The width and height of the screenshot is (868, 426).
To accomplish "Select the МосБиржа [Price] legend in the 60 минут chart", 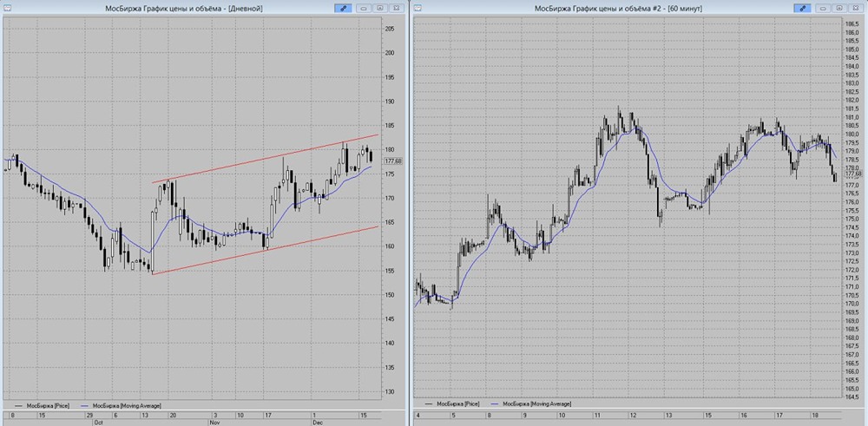I will click(x=453, y=403).
